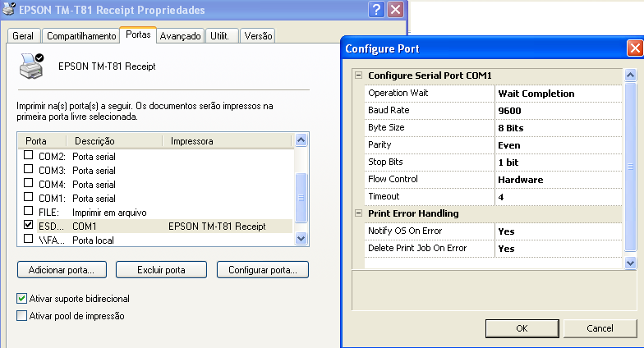Click Configure Port scroll down arrow
The width and height of the screenshot is (644, 348).
[x=631, y=263]
